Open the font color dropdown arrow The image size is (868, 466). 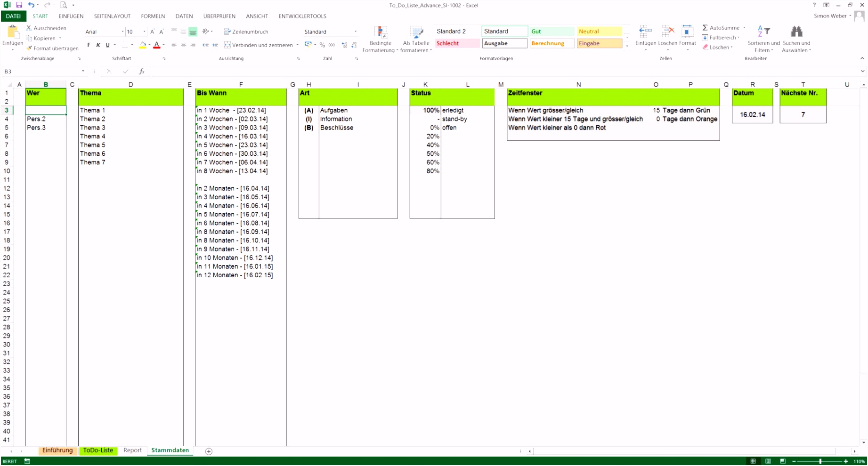pos(163,45)
